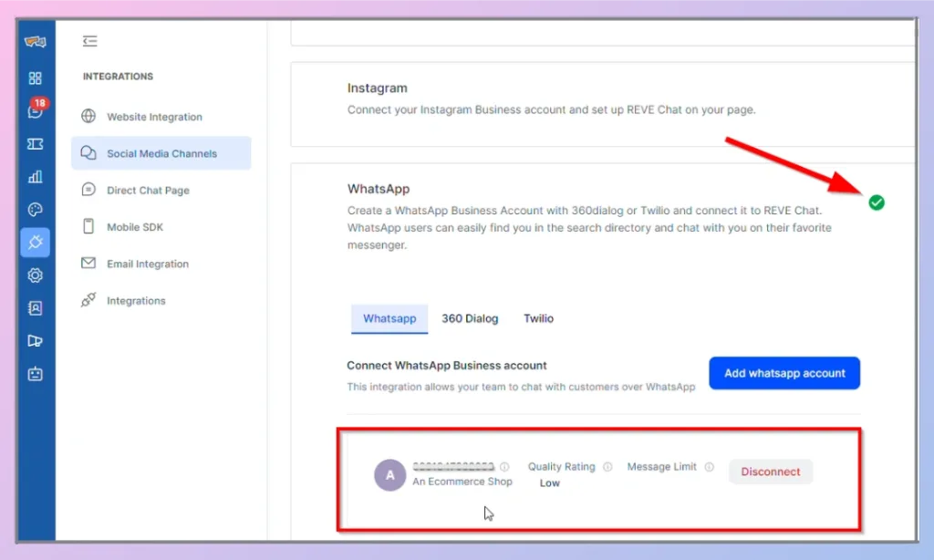The width and height of the screenshot is (934, 560).
Task: Click the WhatsApp section heading
Action: point(379,189)
